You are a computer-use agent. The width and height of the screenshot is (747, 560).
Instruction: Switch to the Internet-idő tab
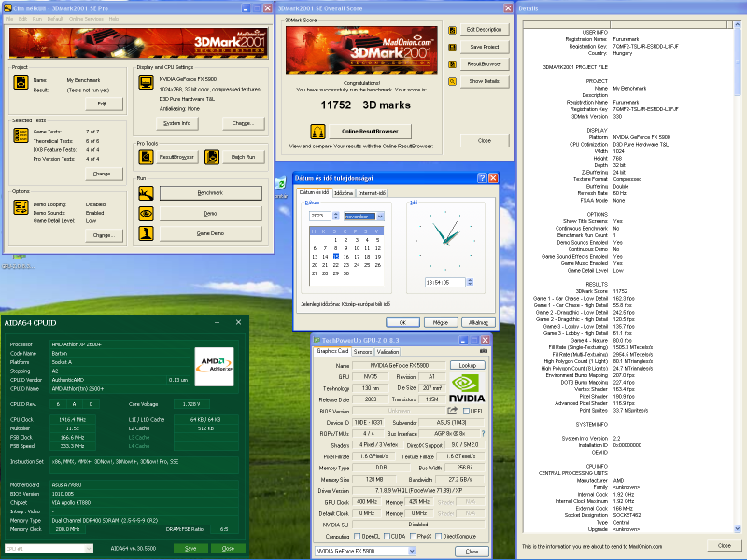tap(372, 193)
